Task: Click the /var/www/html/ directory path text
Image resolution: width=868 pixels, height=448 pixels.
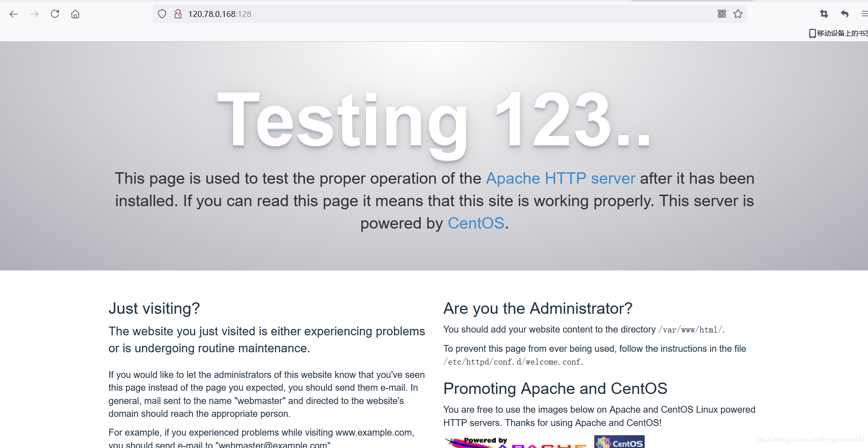Action: click(x=690, y=330)
